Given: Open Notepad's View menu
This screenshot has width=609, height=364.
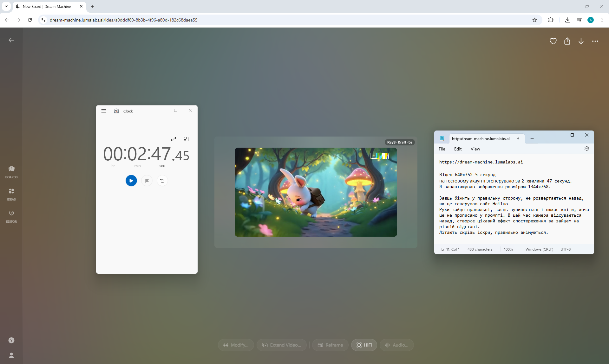Looking at the screenshot, I should [475, 149].
